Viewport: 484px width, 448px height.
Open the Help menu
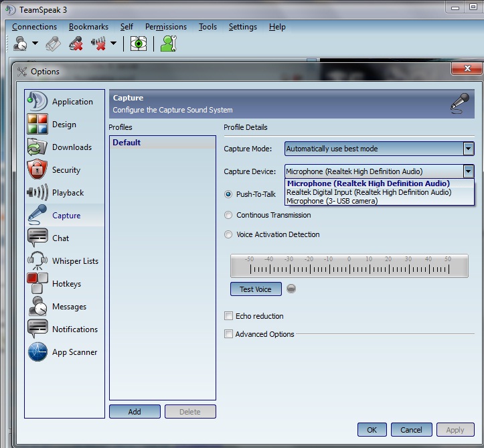[x=277, y=27]
